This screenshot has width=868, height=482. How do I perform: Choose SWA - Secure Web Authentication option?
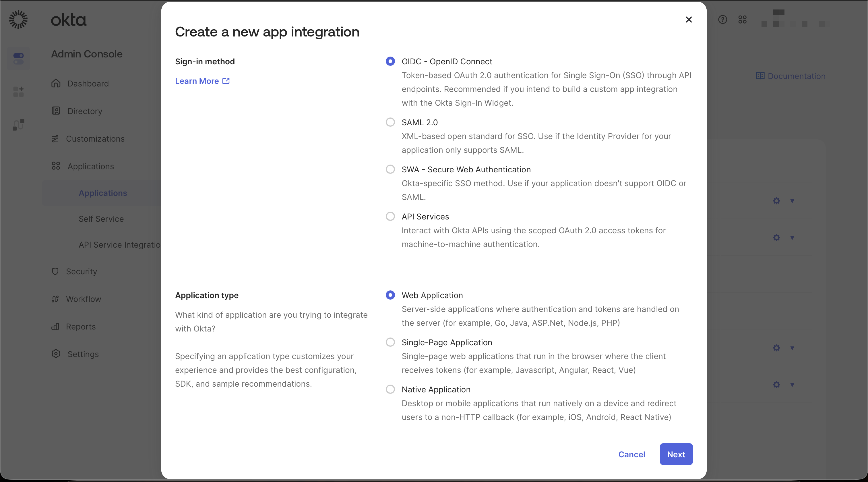[x=390, y=169]
